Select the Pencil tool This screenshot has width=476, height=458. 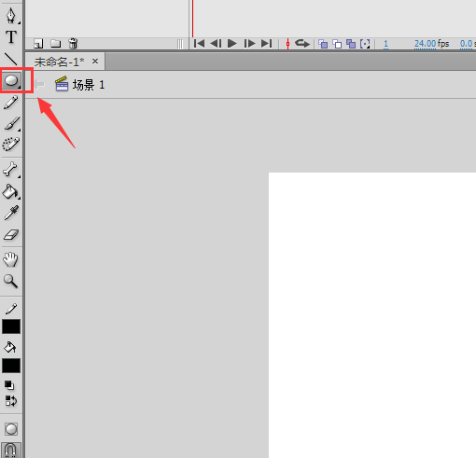[11, 103]
